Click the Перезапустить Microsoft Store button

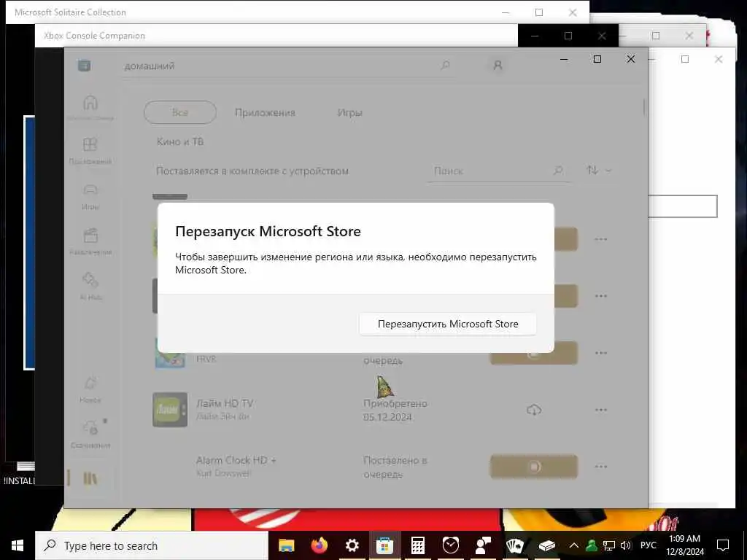pyautogui.click(x=447, y=324)
